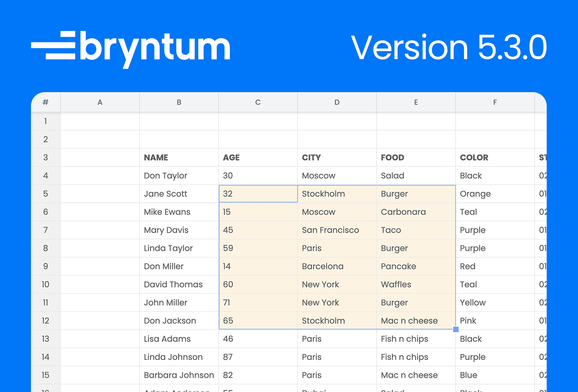Select the Barbara Johnson name cell
This screenshot has height=392, width=578.
click(179, 375)
